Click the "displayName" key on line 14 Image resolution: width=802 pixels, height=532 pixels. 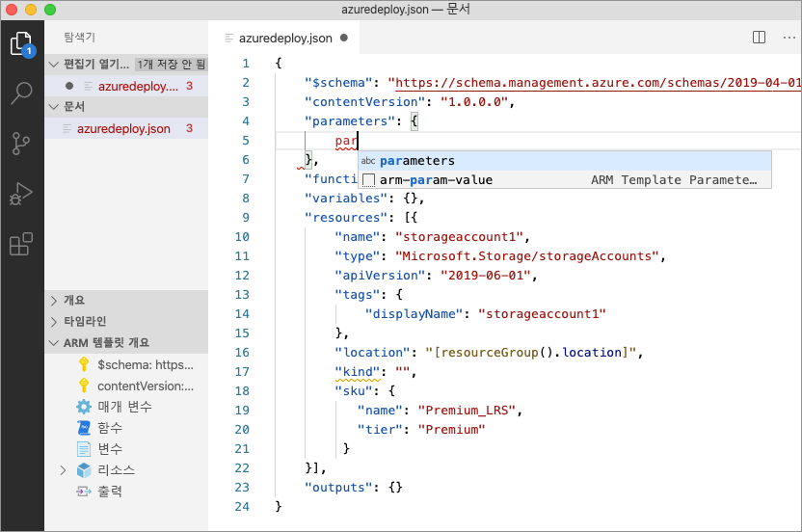[414, 314]
